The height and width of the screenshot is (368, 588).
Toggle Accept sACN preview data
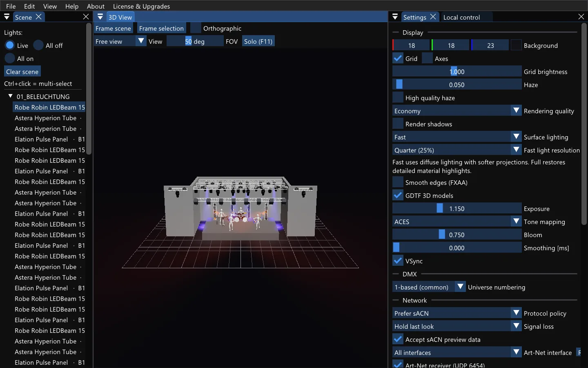pos(398,339)
